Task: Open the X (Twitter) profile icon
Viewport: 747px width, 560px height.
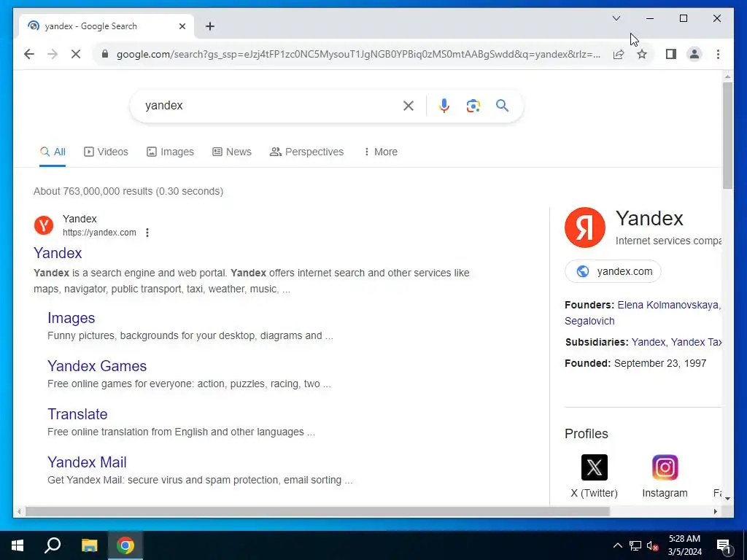Action: [x=594, y=467]
